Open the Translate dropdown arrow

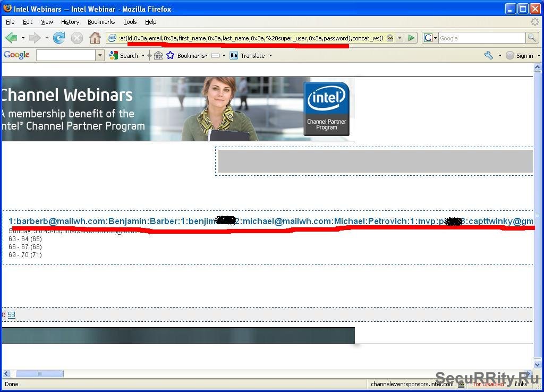point(270,55)
